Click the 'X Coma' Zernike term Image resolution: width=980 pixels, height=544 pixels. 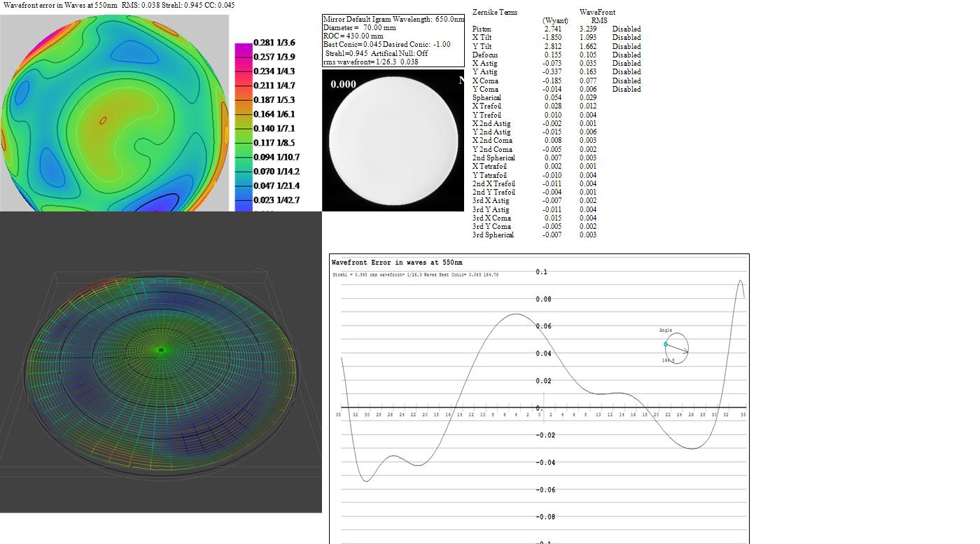tap(485, 81)
